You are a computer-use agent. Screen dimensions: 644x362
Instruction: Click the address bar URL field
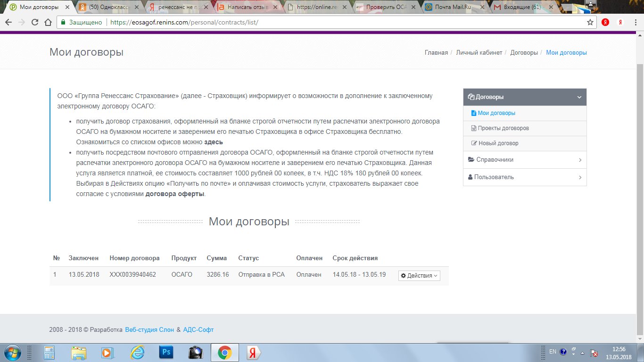coord(330,22)
